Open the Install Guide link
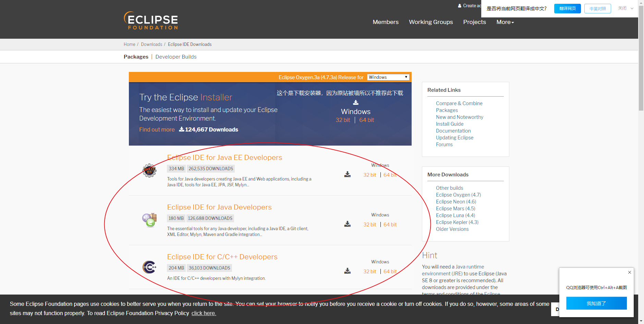The height and width of the screenshot is (324, 644). pos(450,124)
